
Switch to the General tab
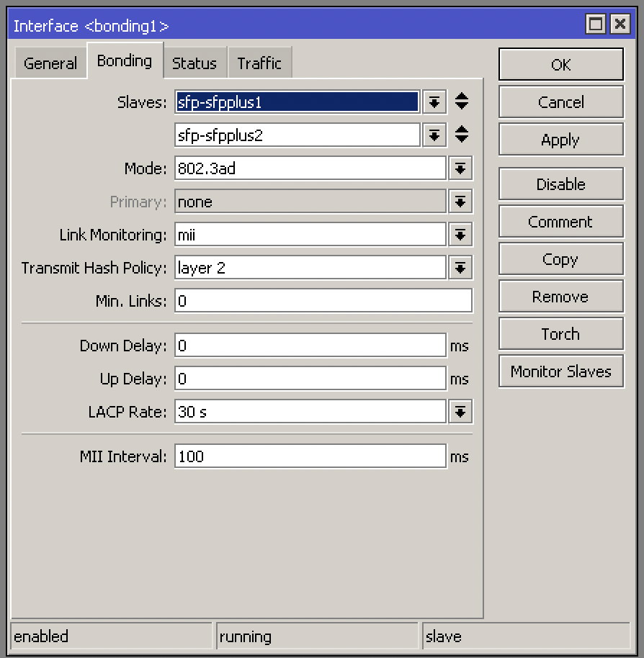50,63
